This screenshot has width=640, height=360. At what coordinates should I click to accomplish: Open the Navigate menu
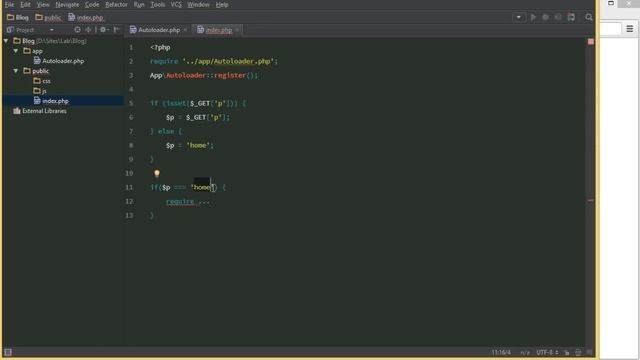(67, 4)
